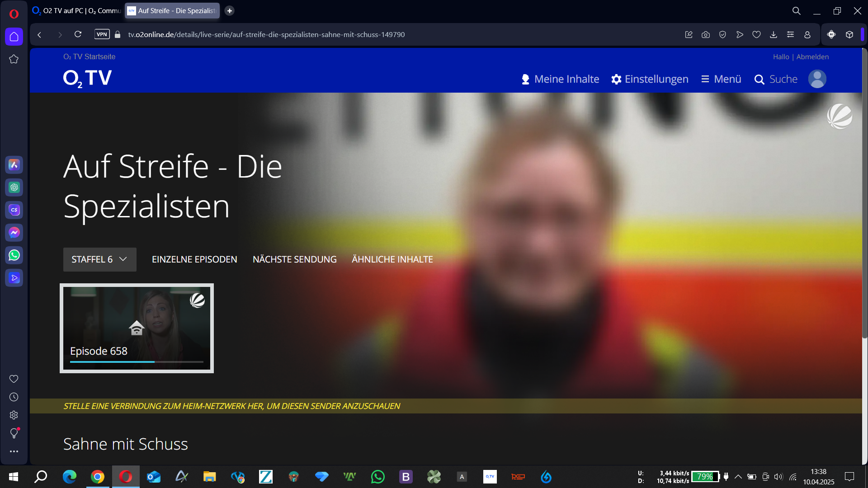Toggle the VPN badge in address bar
The image size is (868, 488).
pos(102,34)
